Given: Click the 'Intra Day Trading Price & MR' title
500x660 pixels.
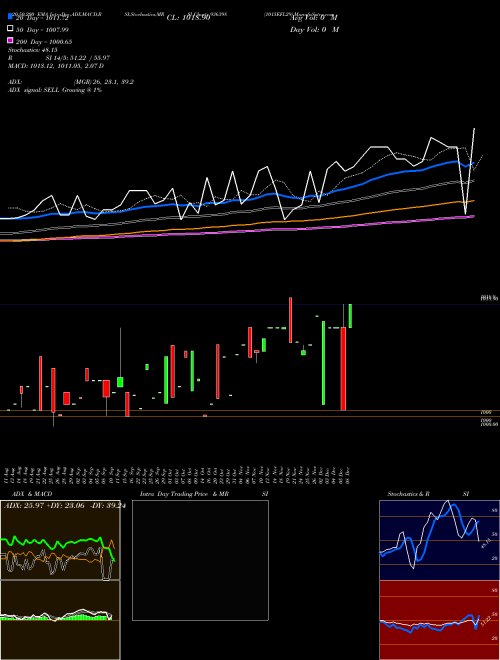Looking at the screenshot, I should (184, 494).
